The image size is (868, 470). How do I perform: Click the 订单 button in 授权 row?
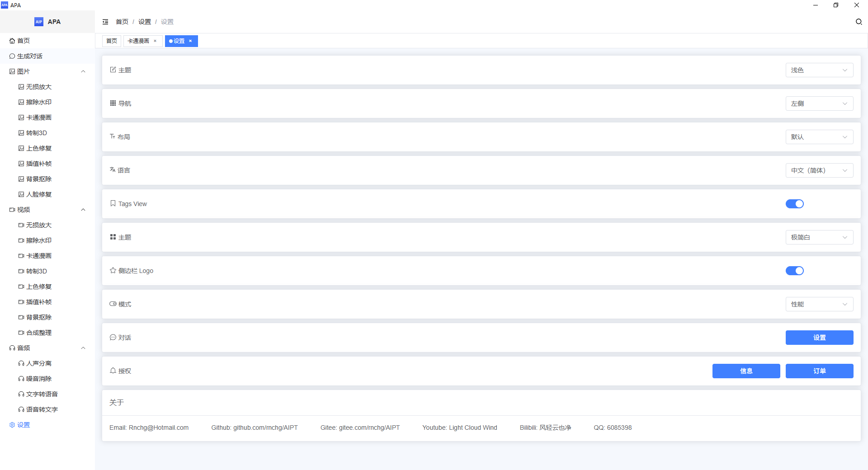(x=819, y=371)
